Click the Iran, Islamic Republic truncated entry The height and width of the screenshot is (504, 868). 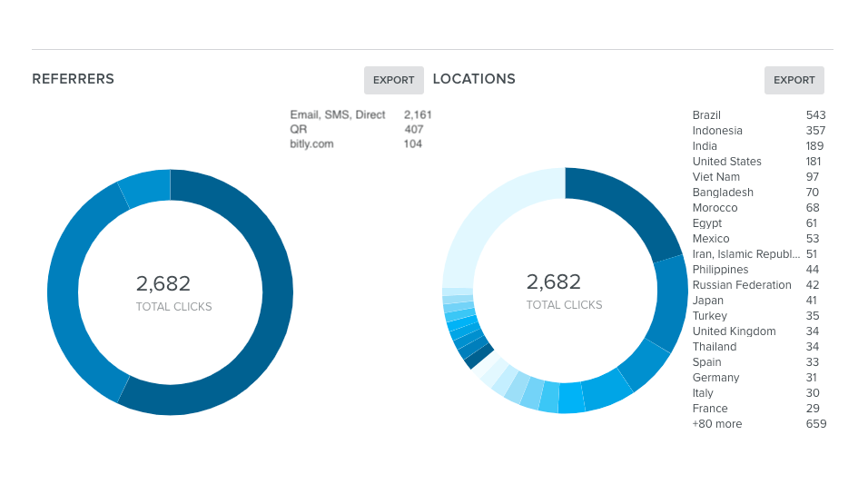pyautogui.click(x=745, y=254)
